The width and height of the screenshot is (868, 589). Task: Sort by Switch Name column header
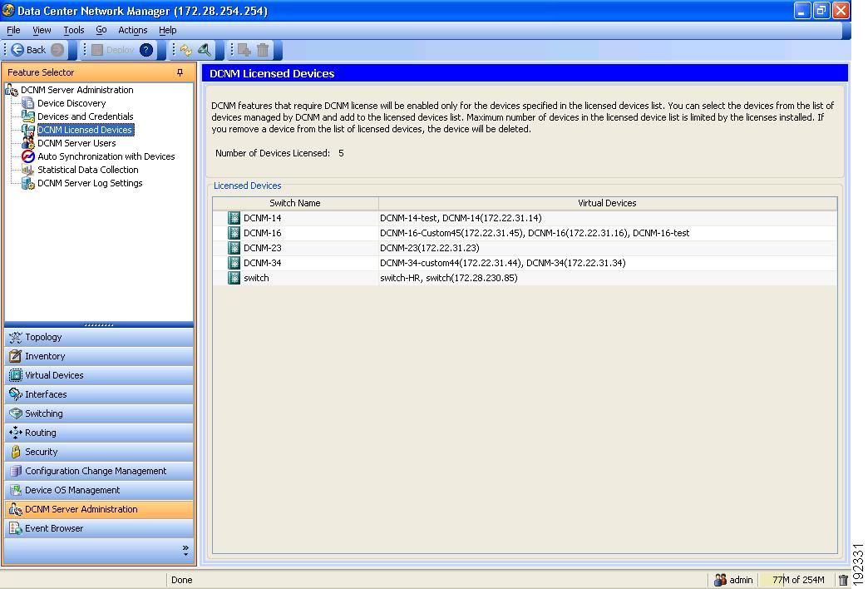point(294,203)
